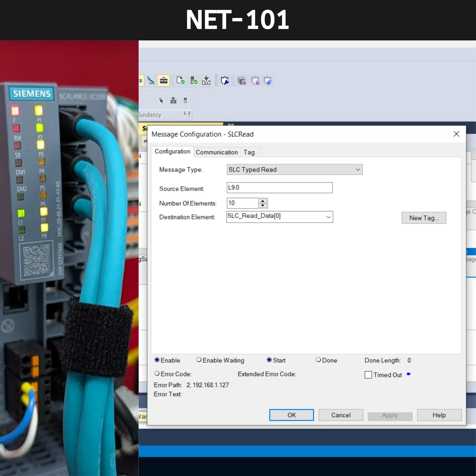Viewport: 476px width, 476px height.
Task: Click the Error Text label
Action: [x=168, y=394]
